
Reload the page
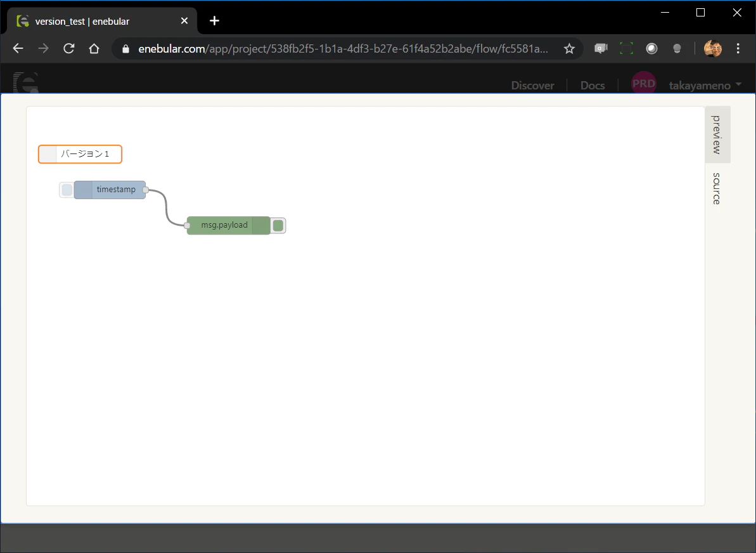69,48
